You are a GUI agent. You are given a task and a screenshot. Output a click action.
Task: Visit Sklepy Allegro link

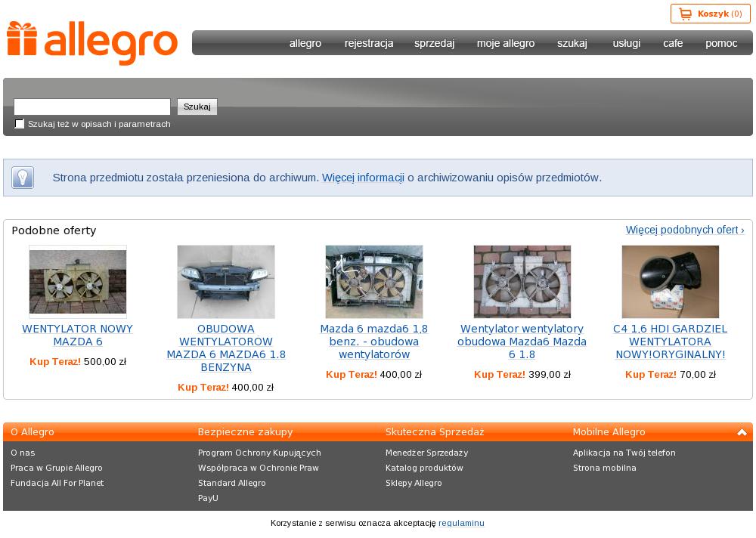click(414, 483)
